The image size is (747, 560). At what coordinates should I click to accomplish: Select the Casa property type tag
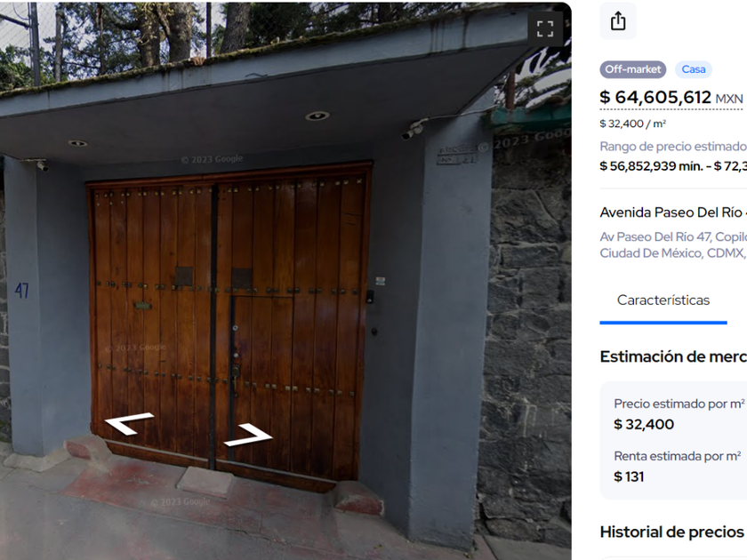pos(693,69)
